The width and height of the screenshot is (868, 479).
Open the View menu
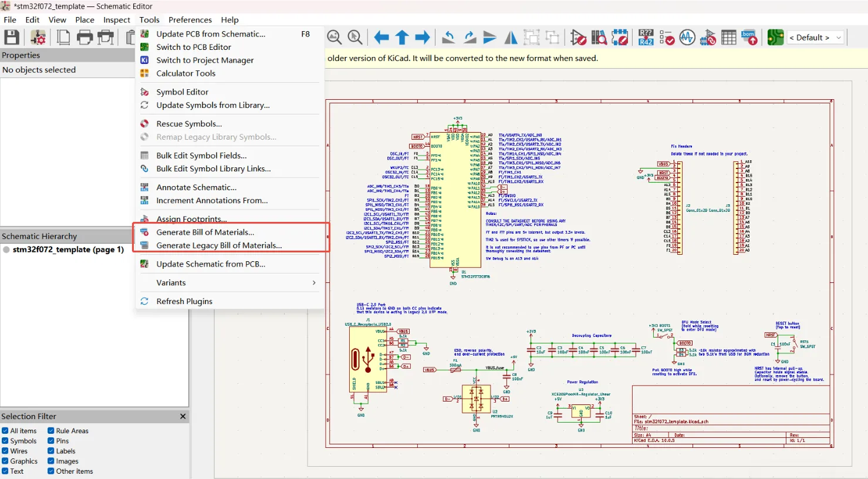57,19
